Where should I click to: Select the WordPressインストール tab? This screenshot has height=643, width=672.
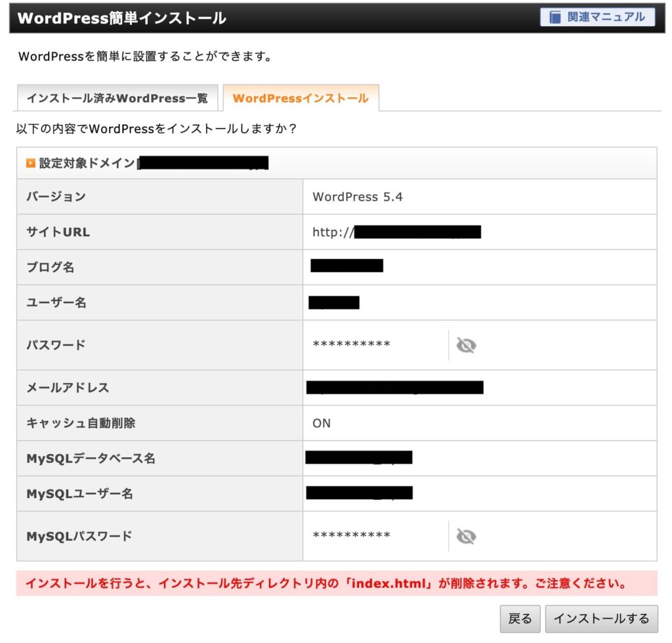[301, 98]
